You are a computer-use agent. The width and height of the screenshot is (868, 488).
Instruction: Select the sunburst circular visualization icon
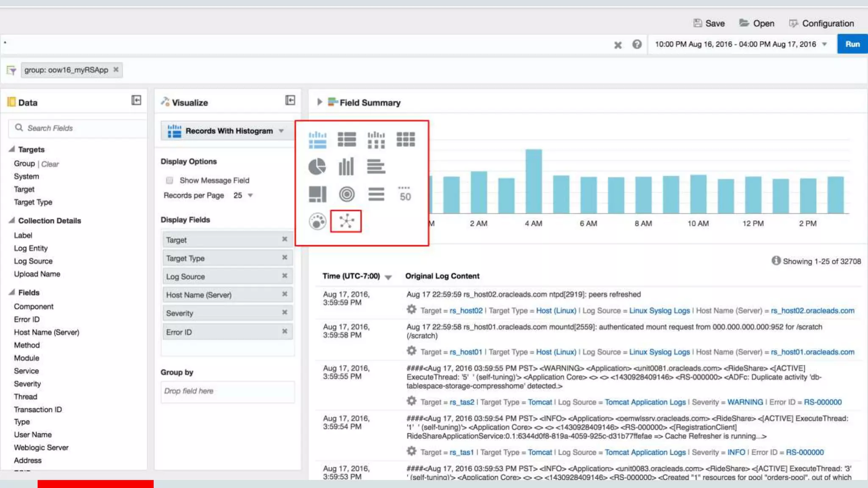[x=346, y=194]
